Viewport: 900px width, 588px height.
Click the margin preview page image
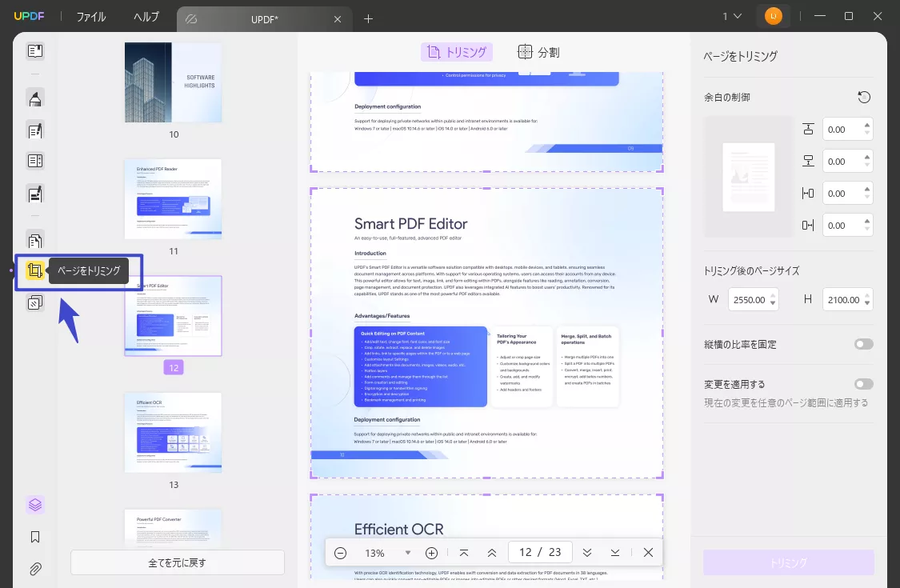coord(749,177)
